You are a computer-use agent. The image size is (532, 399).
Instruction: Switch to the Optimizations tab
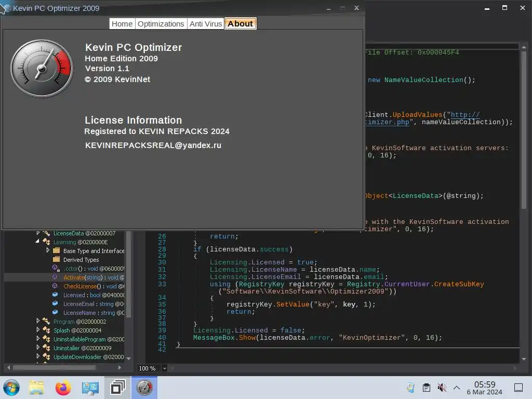(161, 24)
